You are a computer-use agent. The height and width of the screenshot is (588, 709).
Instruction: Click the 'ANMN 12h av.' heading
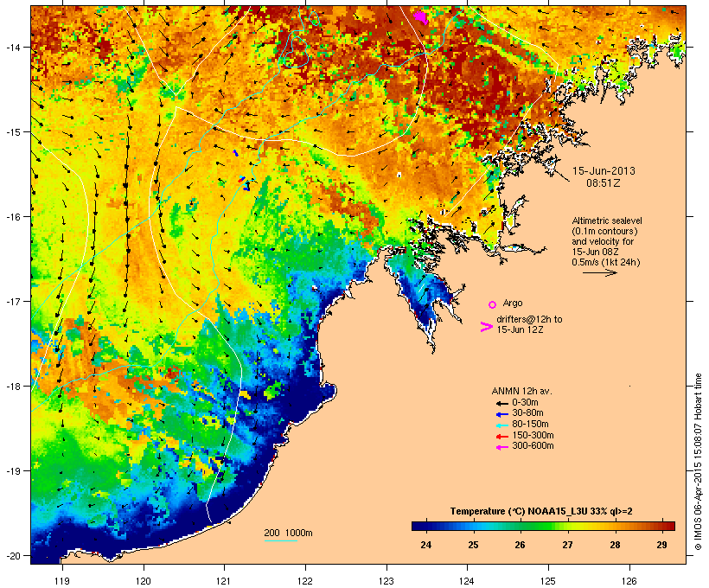521,391
